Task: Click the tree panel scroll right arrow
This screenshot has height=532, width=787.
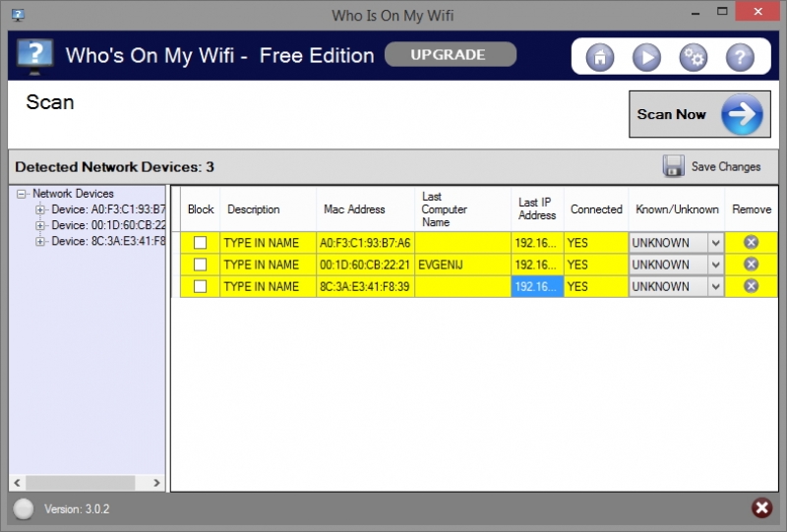Action: [156, 483]
